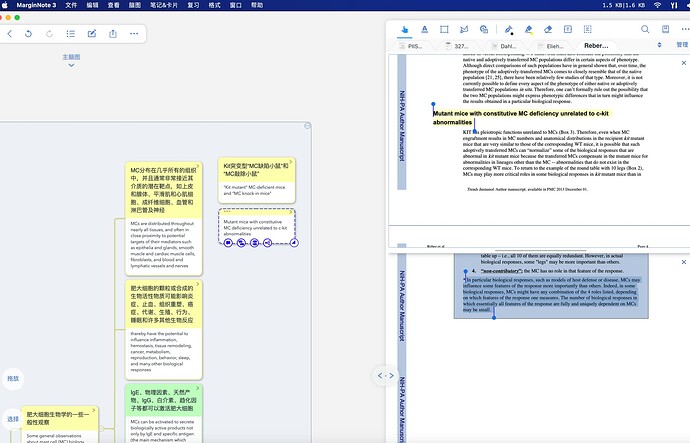The height and width of the screenshot is (443, 690).
Task: Click the highlighted 'Mutant mice with constitutive' heading
Action: 521,117
